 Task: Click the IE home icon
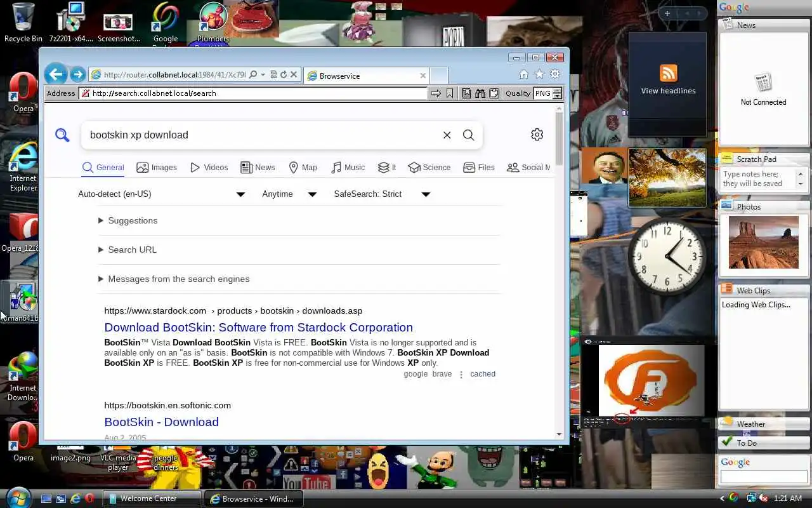pos(523,74)
